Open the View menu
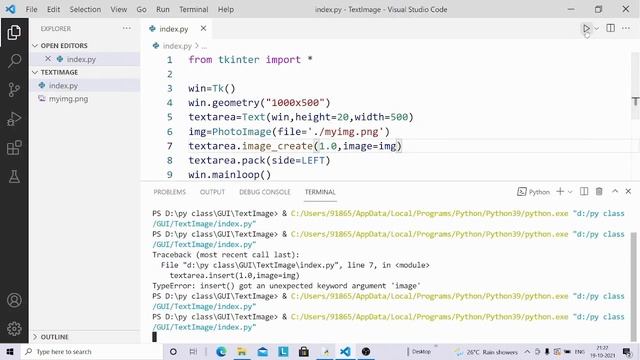The height and width of the screenshot is (360, 640). (118, 9)
